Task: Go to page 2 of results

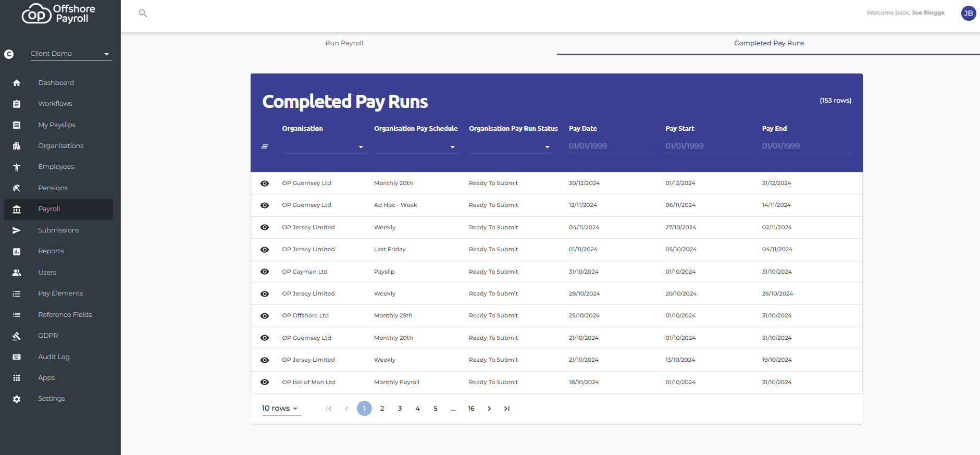Action: 382,409
